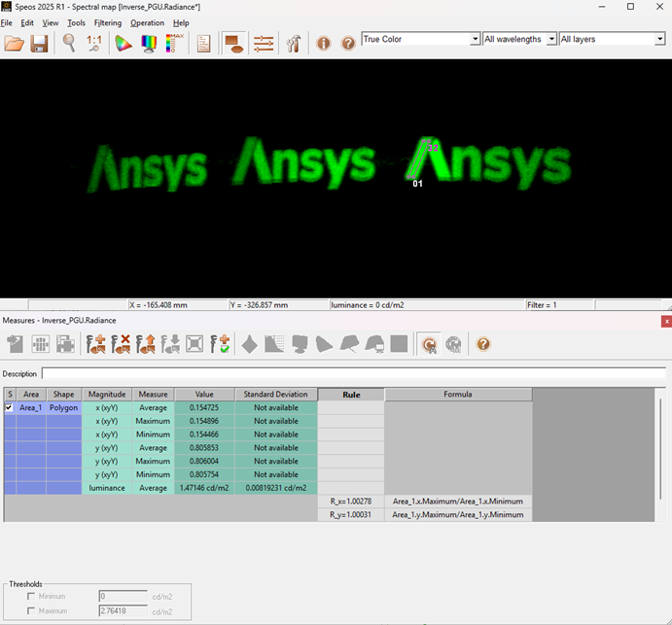Select the diamond shape measure icon
This screenshot has width=672, height=625.
[x=249, y=344]
